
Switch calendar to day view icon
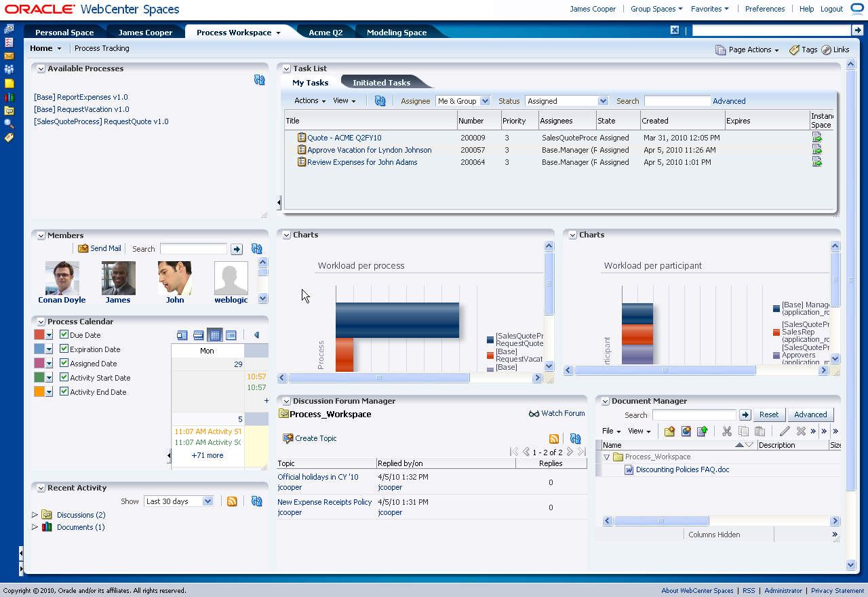coord(182,335)
